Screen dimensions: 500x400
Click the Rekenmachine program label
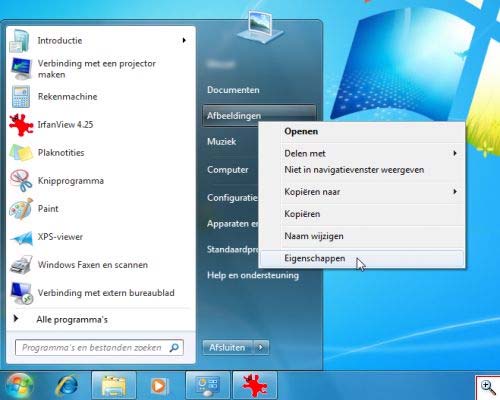pyautogui.click(x=67, y=97)
